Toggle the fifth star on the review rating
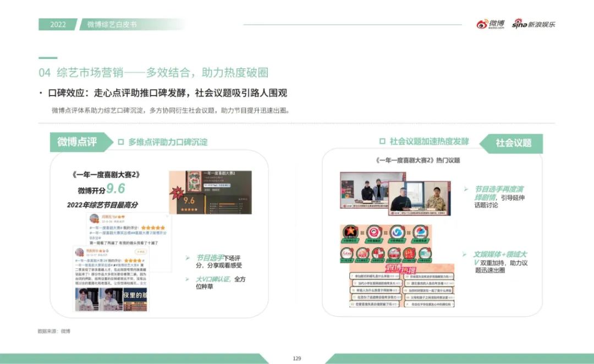The height and width of the screenshot is (364, 594). coord(164,228)
